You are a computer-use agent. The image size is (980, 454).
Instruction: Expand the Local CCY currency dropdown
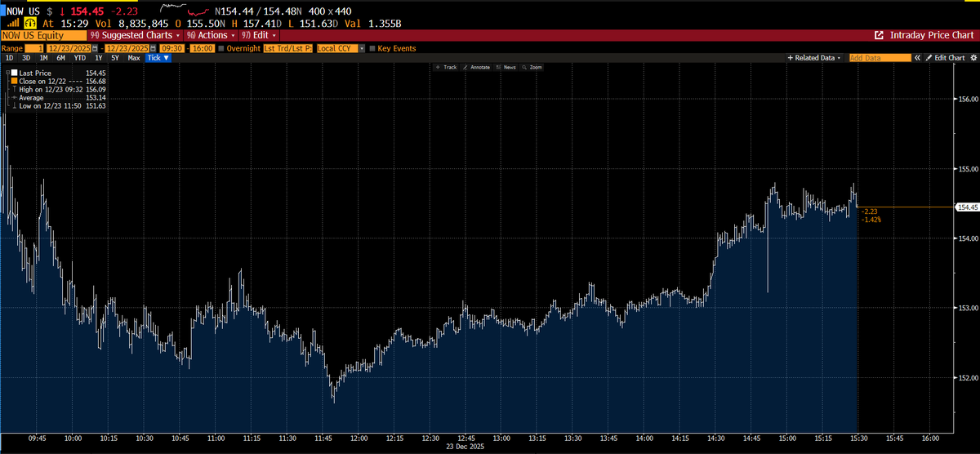[x=361, y=48]
